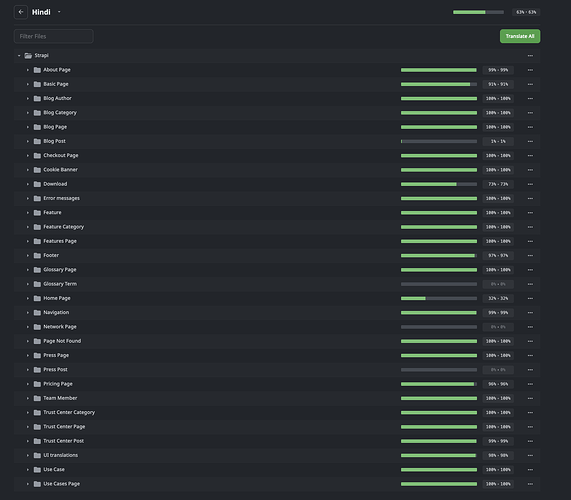Click the Translate All button
The image size is (571, 500).
point(520,36)
